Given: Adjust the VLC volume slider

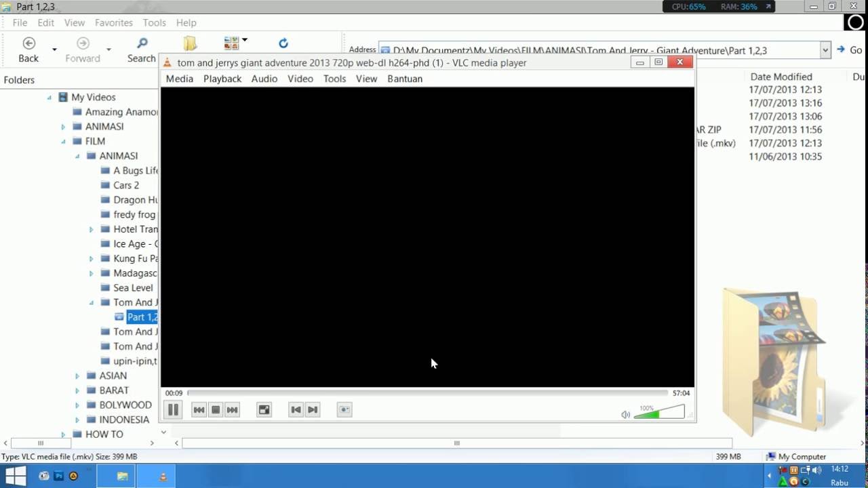Looking at the screenshot, I should (x=659, y=412).
